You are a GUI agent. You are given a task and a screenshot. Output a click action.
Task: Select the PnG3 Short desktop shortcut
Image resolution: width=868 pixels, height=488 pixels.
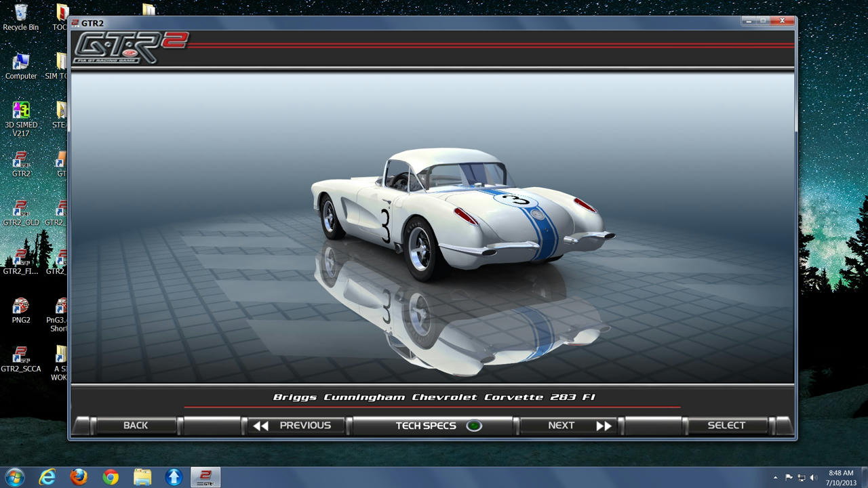(x=58, y=314)
